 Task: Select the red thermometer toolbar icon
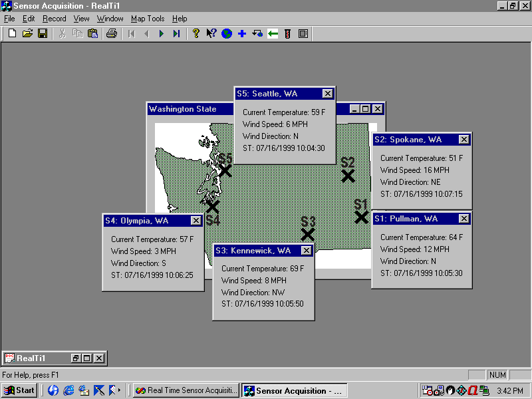[288, 33]
